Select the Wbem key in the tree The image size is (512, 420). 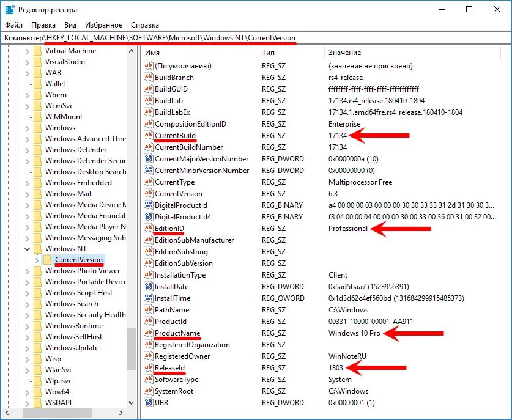(56, 95)
